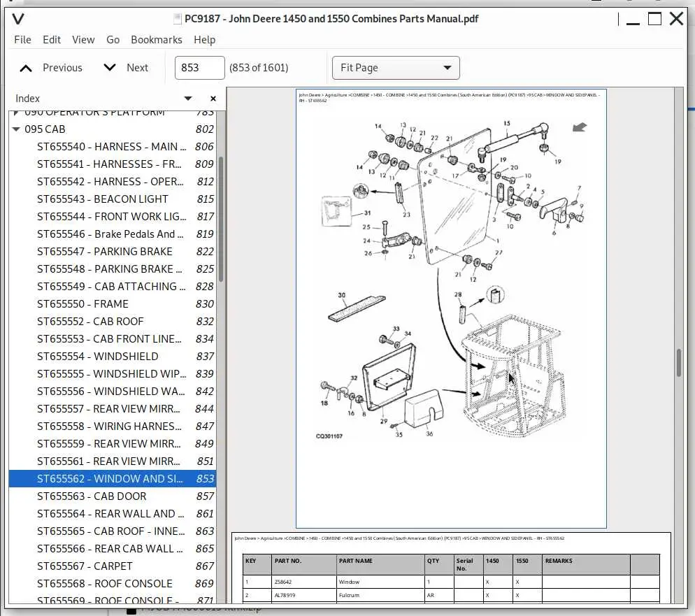Open the File menu

22,40
